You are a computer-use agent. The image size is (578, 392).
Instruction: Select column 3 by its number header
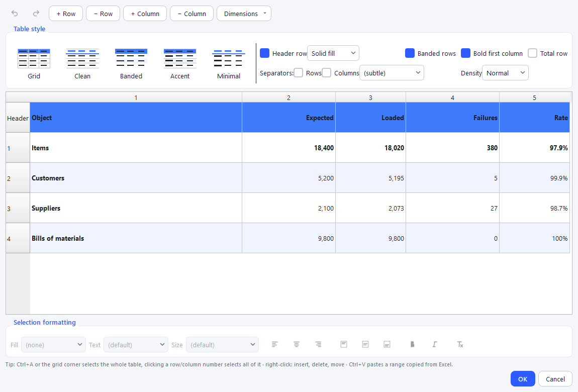(x=370, y=97)
